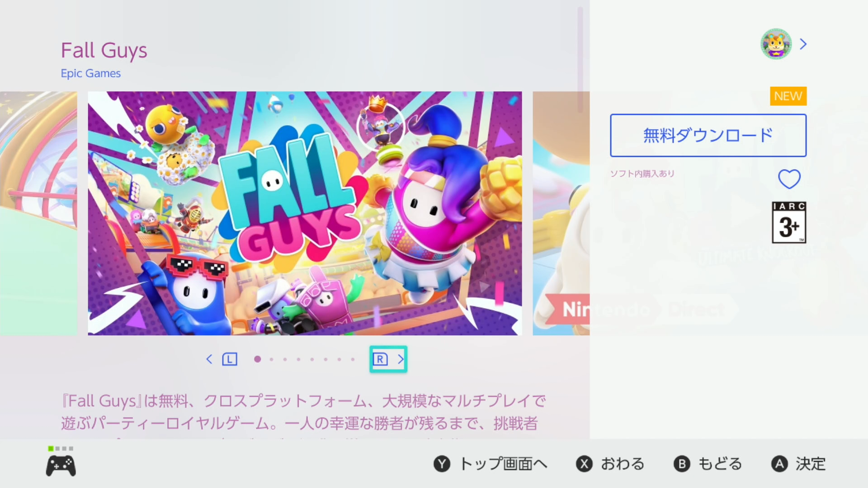Add Fall Guys to wishlist with heart icon
The height and width of the screenshot is (488, 868).
coord(789,179)
